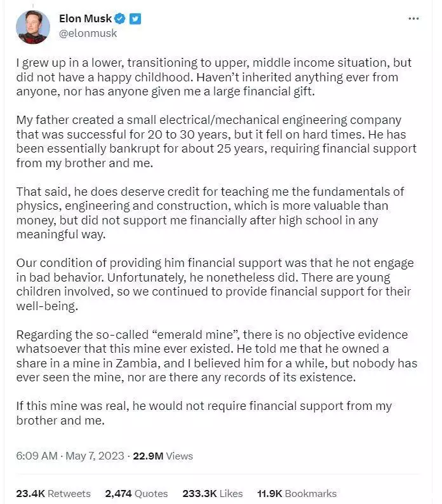Open the three-dot more options menu
Image resolution: width=442 pixels, height=504 pixels.
pos(413,19)
